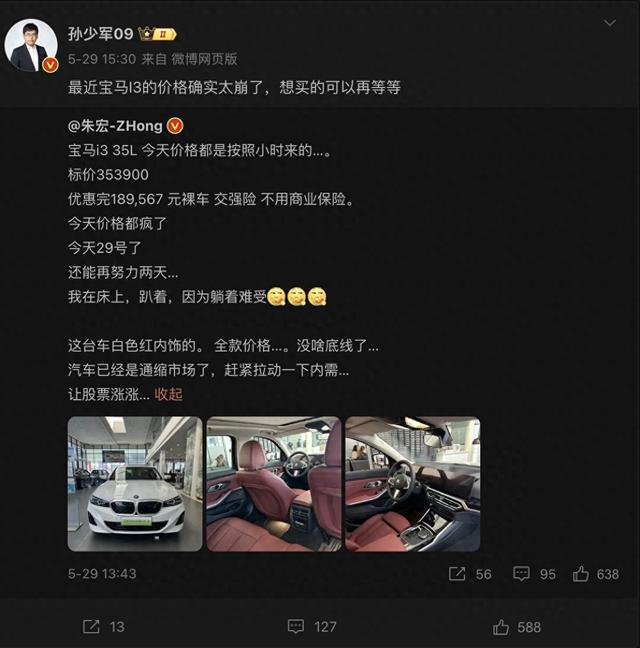Click the verified badge on 孙少军09's avatar
This screenshot has height=648, width=640.
pyautogui.click(x=50, y=65)
